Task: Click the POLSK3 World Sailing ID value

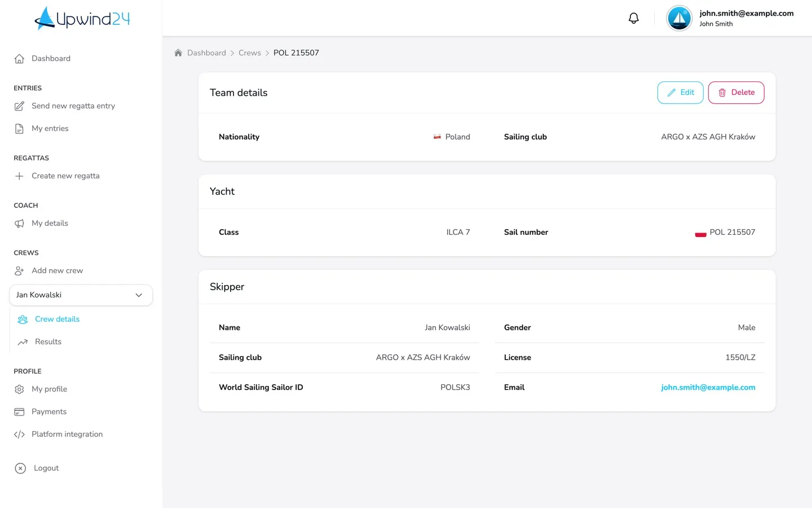Action: pos(455,388)
